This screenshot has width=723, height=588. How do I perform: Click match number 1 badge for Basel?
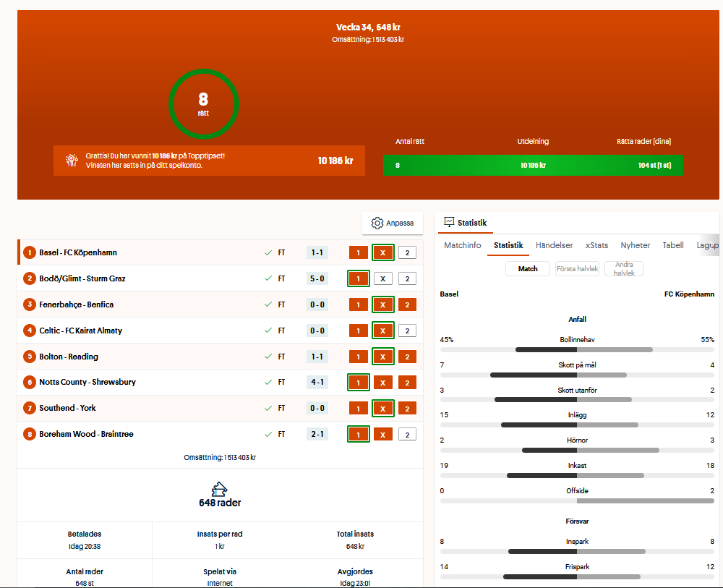(30, 252)
